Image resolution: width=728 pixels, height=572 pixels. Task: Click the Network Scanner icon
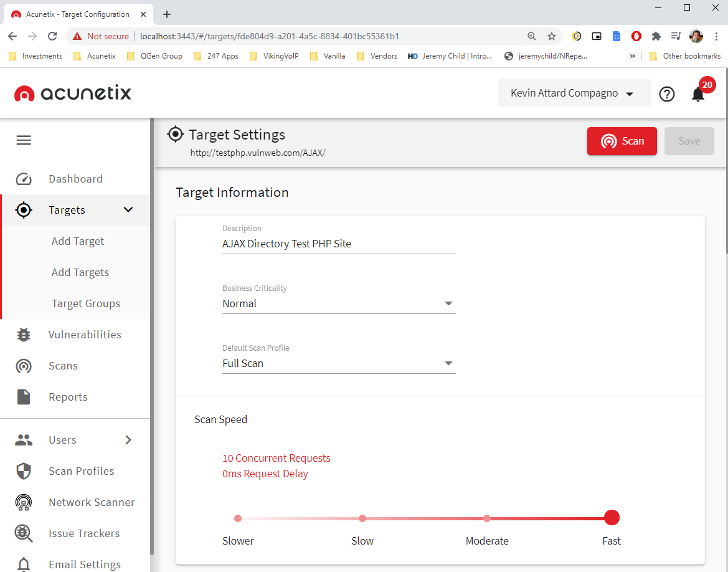(24, 502)
